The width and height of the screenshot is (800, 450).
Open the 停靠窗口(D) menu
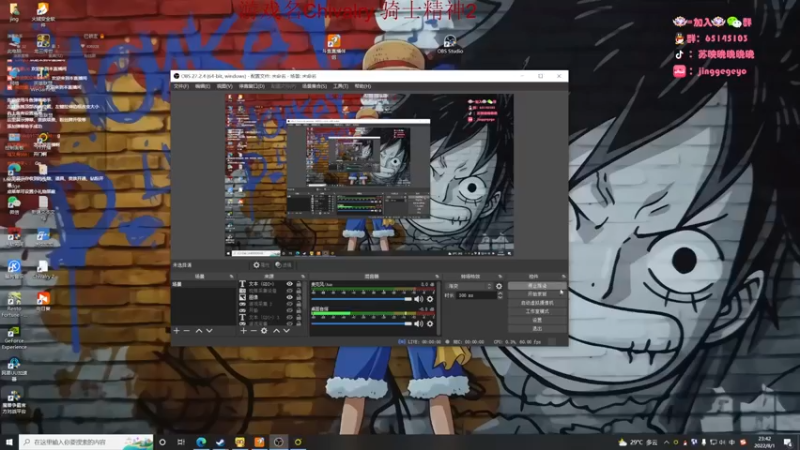tap(252, 86)
